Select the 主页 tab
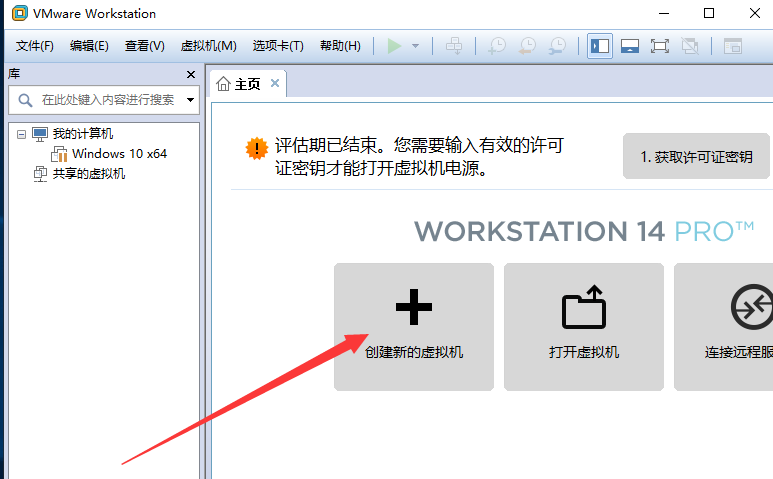 click(x=240, y=84)
